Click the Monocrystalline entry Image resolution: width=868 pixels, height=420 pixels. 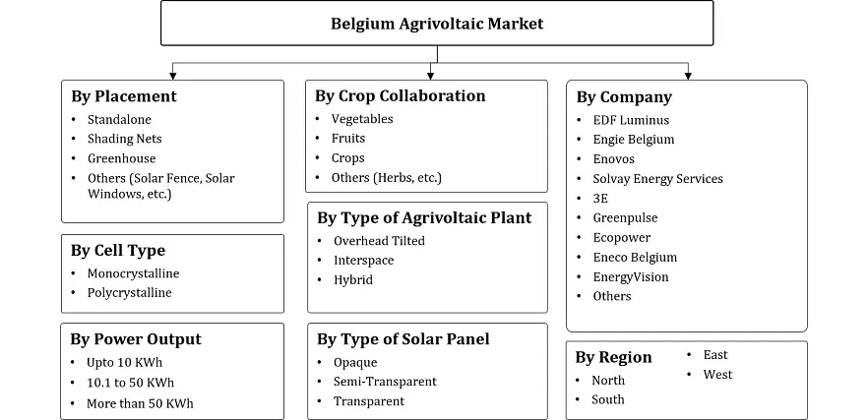click(133, 273)
